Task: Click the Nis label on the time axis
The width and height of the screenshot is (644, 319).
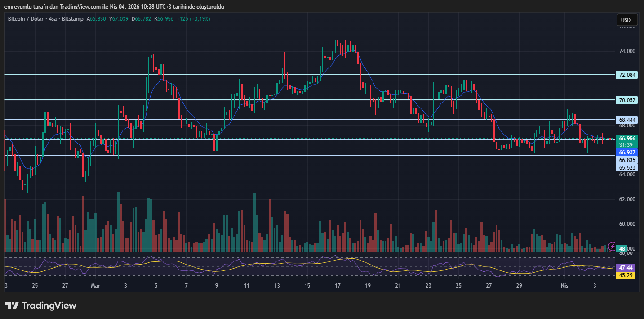Action: click(x=564, y=285)
